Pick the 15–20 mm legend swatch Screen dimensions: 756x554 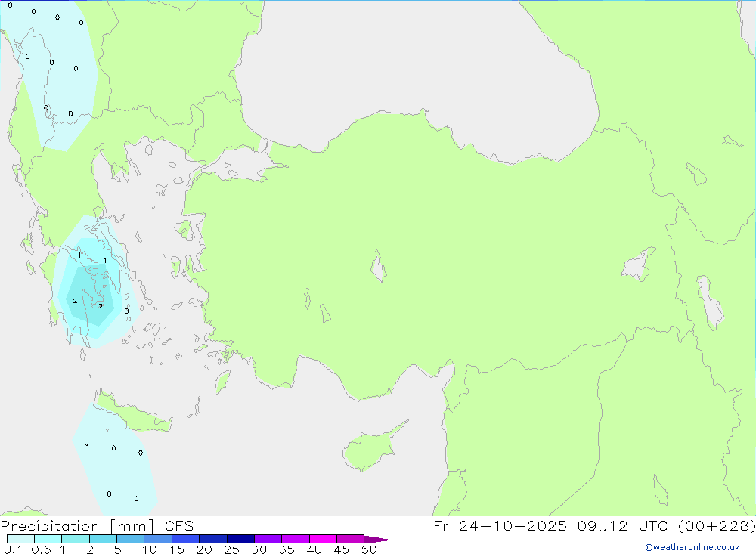click(x=186, y=539)
